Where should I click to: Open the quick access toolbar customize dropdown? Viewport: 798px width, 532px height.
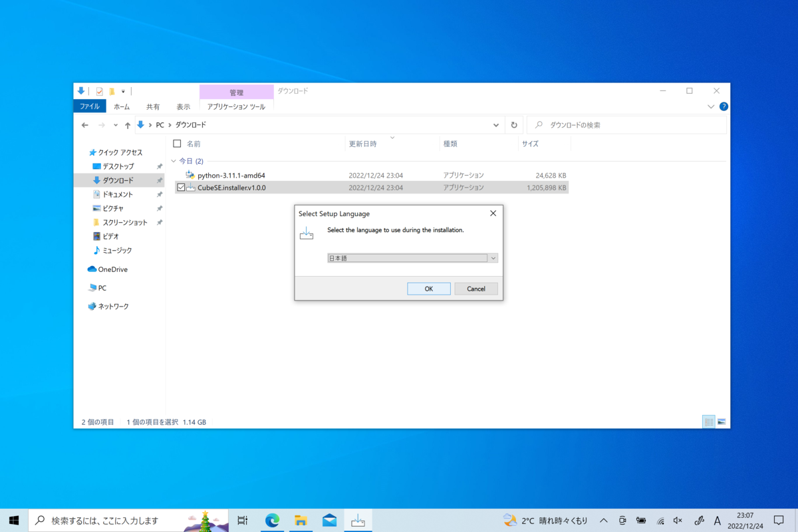(x=123, y=91)
